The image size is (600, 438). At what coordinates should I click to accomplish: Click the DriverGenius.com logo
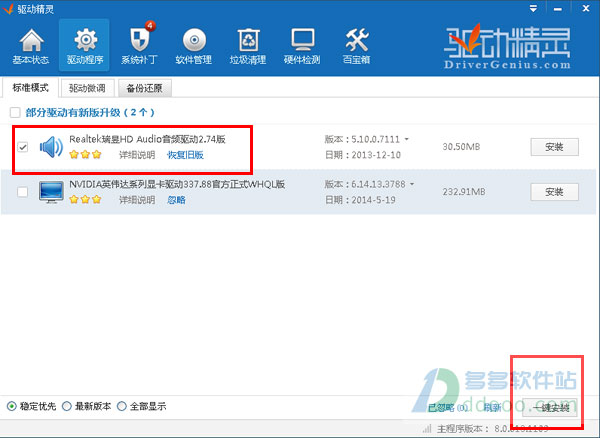(x=507, y=47)
